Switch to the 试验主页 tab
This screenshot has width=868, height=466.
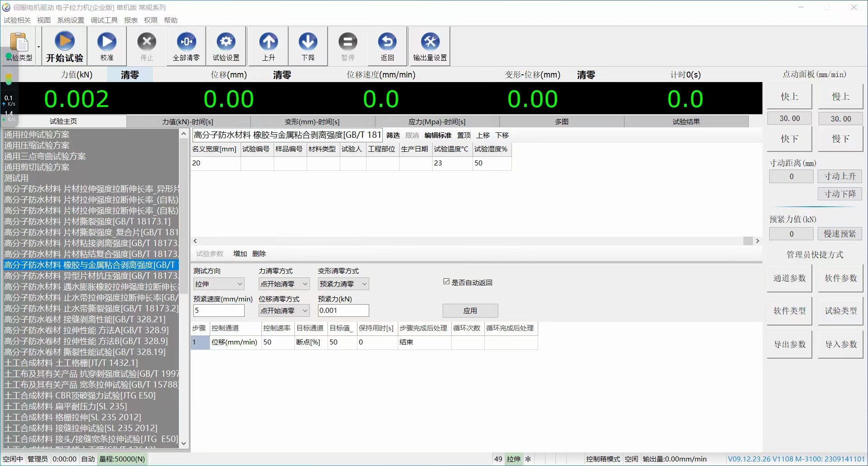[x=63, y=121]
